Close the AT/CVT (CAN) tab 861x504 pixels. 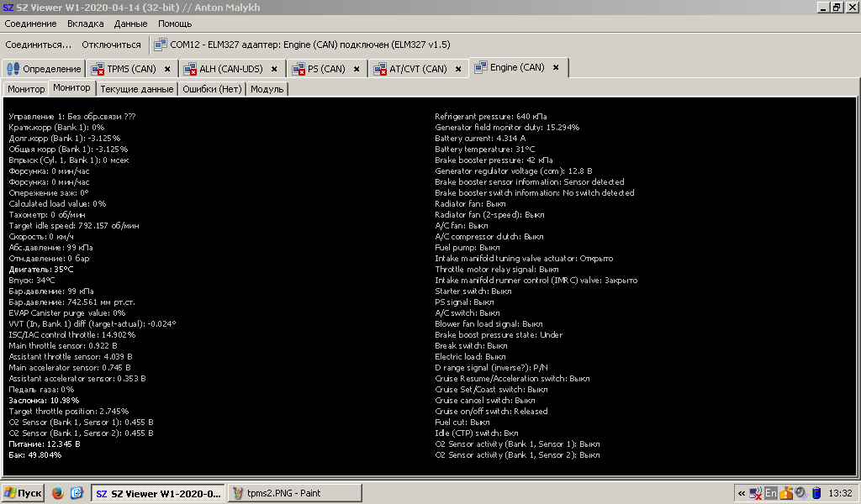(x=458, y=69)
